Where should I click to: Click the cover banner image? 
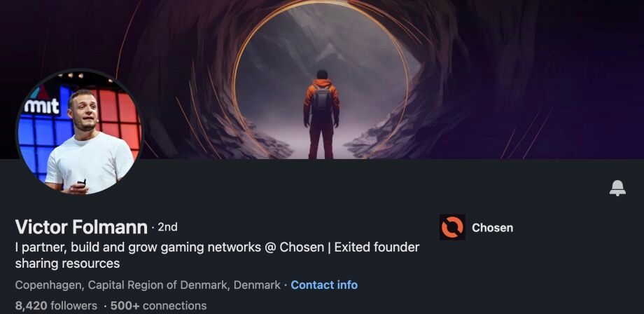[x=322, y=79]
